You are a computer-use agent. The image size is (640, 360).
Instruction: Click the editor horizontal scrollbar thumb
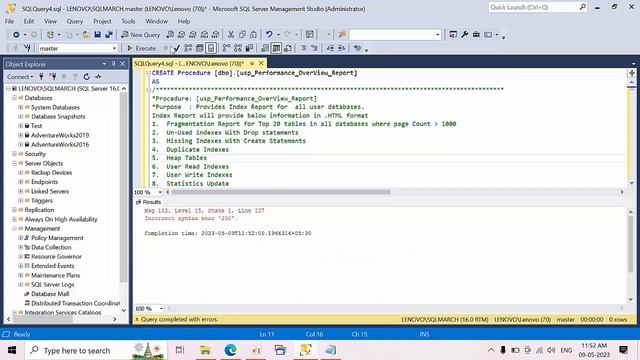281,192
